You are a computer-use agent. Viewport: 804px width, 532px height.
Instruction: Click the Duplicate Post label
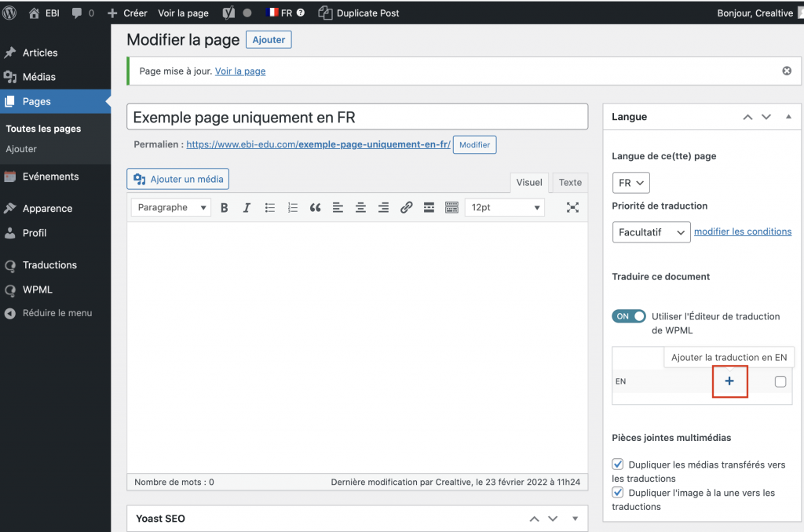point(367,13)
